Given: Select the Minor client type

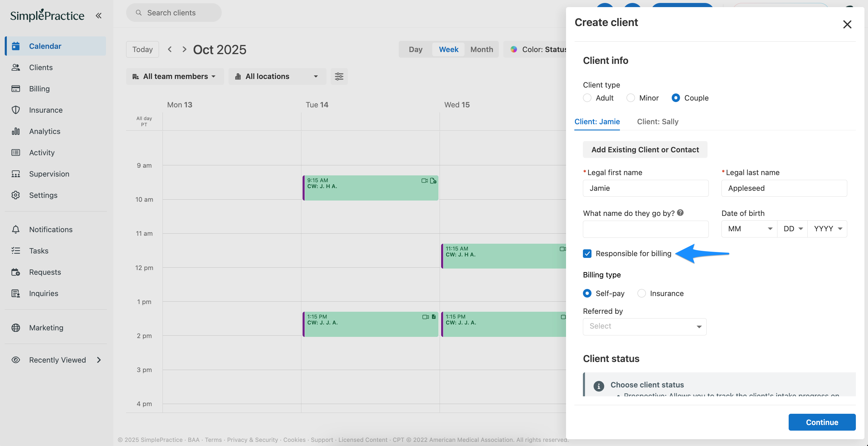Looking at the screenshot, I should [631, 98].
